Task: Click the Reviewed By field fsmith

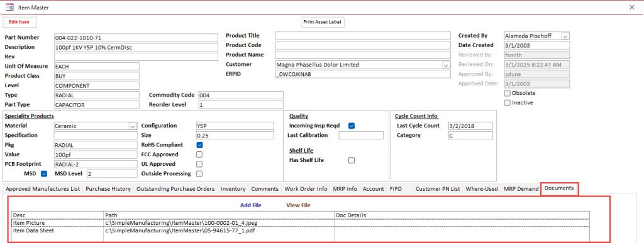Action: pos(537,55)
